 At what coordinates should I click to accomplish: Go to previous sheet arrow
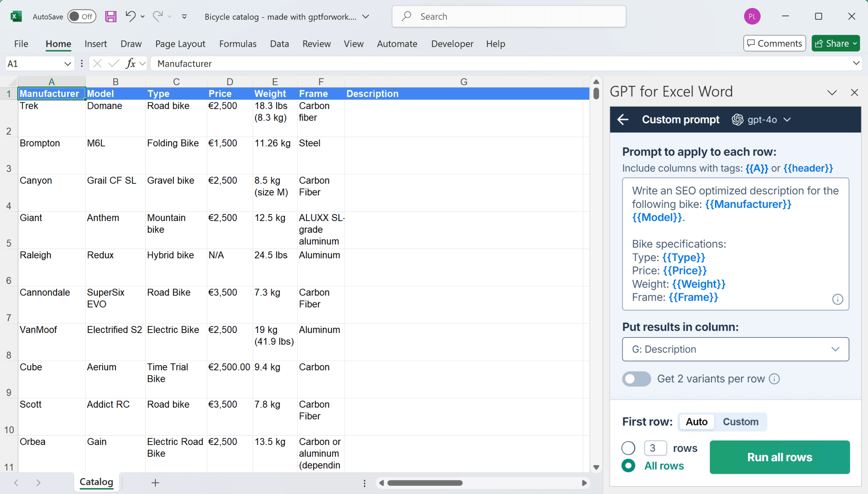tap(16, 483)
